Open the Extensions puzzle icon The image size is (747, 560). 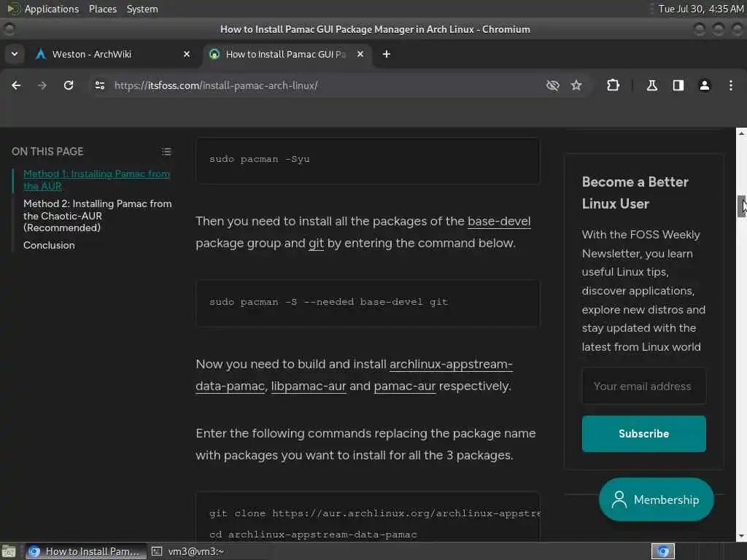click(x=613, y=85)
